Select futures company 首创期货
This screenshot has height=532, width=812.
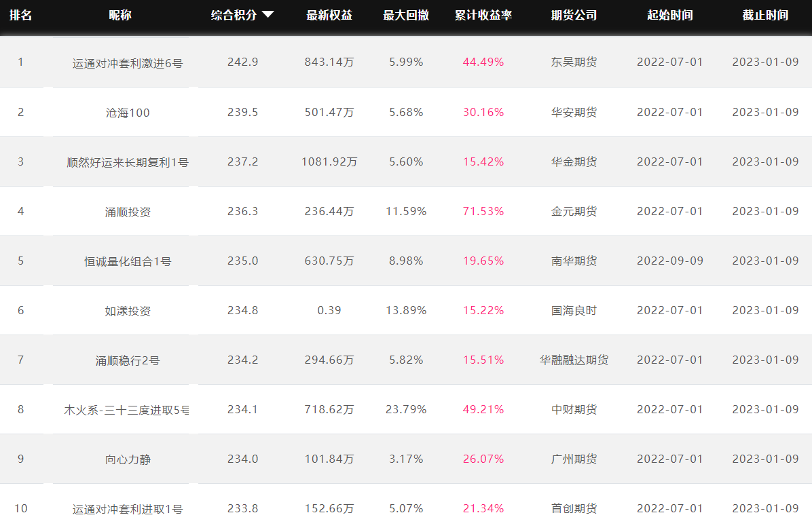pos(574,509)
